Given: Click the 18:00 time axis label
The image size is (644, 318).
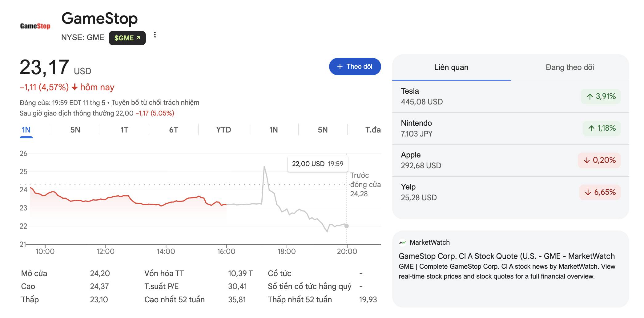Looking at the screenshot, I should click(287, 251).
